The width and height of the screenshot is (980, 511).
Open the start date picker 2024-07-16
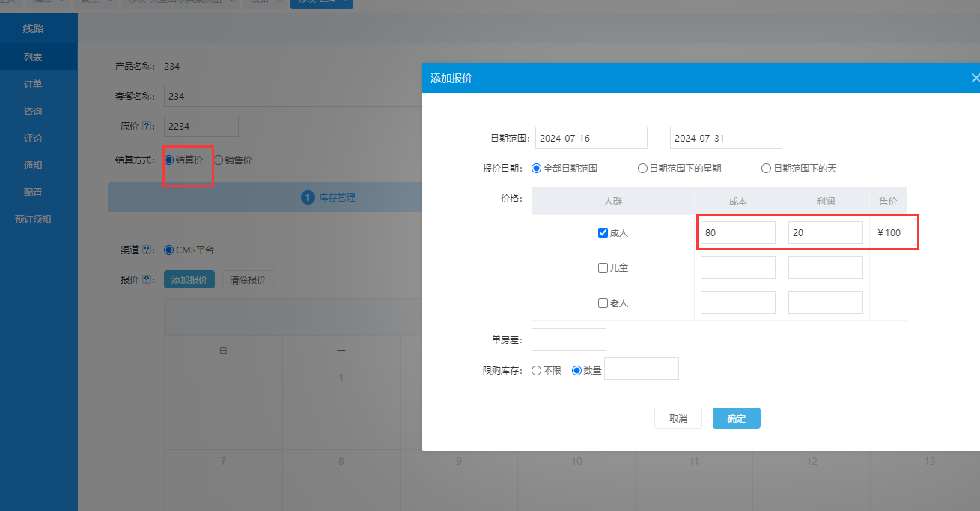[591, 139]
